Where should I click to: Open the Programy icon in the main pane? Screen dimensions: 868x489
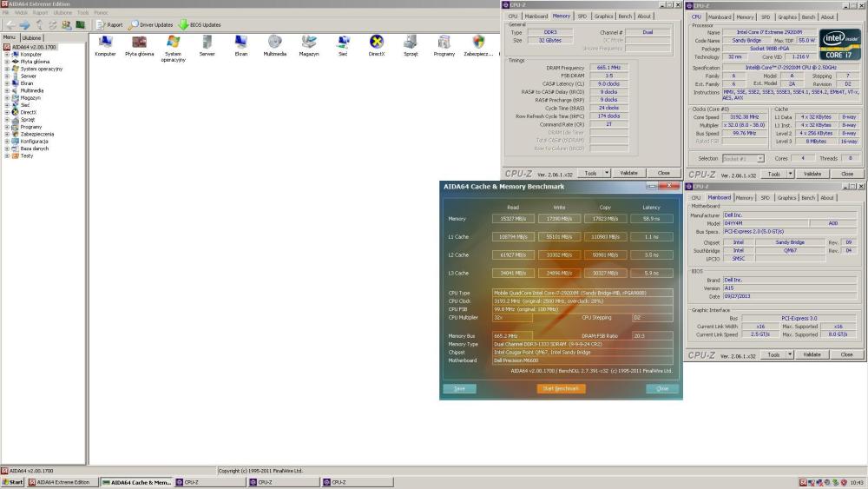[x=444, y=45]
